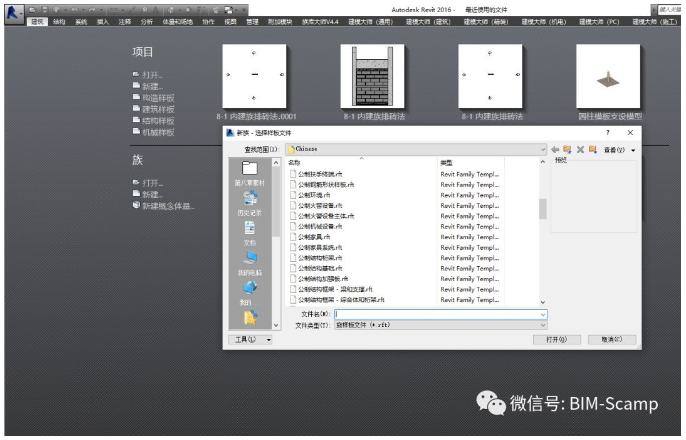Click the 取消(C) button in the dialog

[612, 340]
